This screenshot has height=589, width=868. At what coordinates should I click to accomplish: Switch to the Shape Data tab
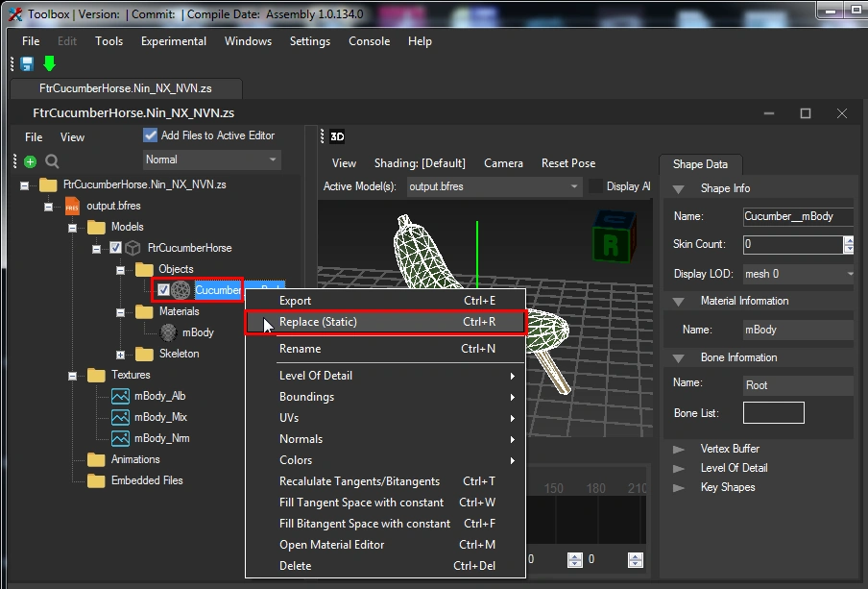(700, 164)
